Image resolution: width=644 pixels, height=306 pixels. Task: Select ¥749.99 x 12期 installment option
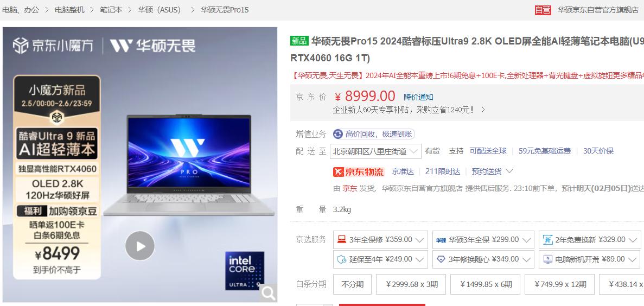coord(560,284)
